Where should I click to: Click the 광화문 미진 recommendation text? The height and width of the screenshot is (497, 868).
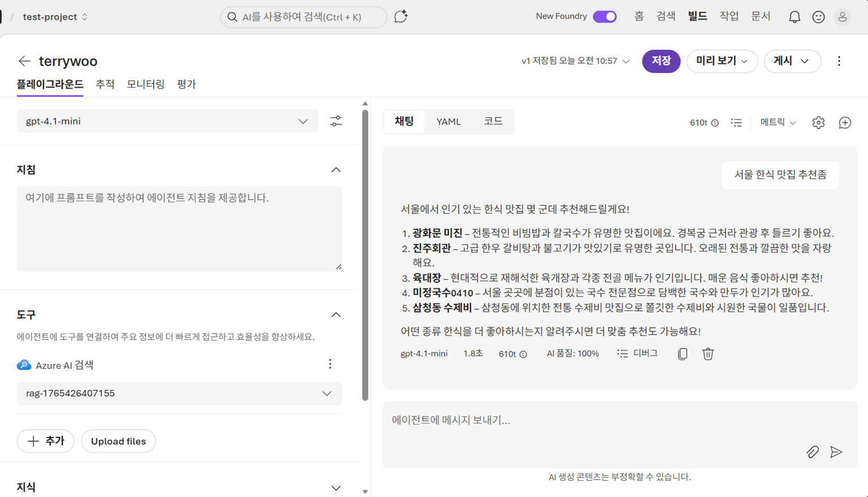pyautogui.click(x=437, y=233)
